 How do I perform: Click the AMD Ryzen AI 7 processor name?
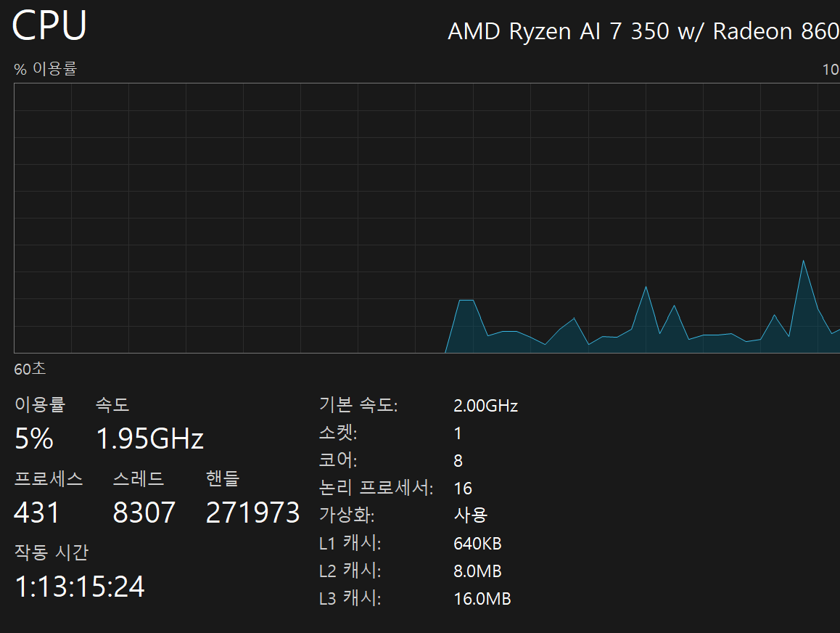(643, 31)
